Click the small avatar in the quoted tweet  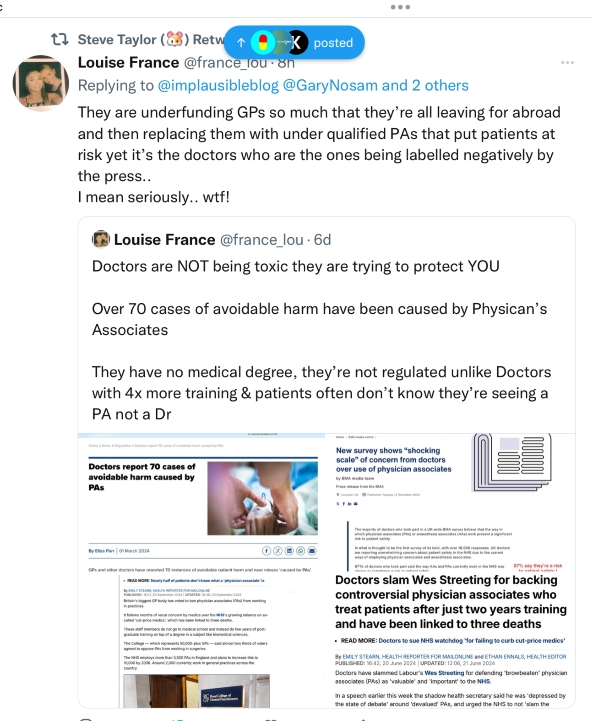[101, 239]
